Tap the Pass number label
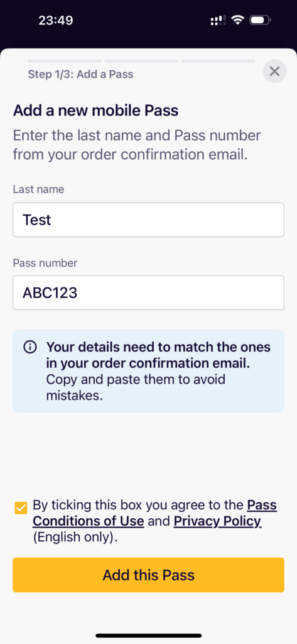 (x=45, y=263)
